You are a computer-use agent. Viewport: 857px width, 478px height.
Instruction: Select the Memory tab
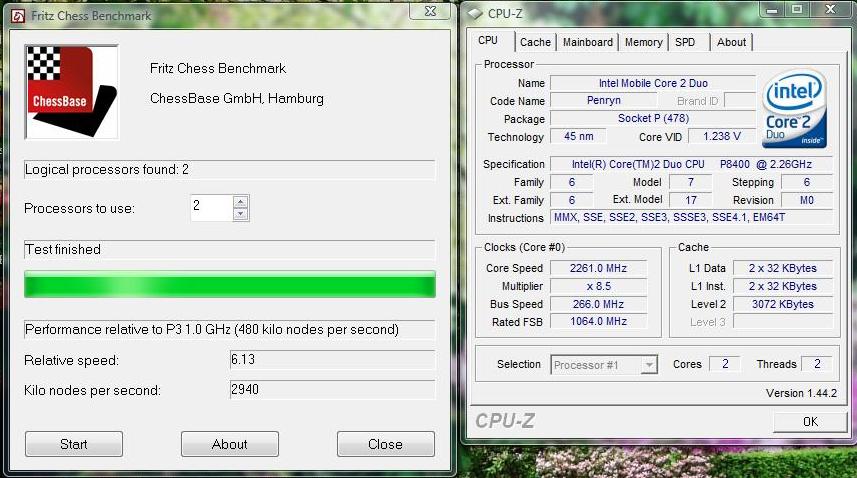643,42
